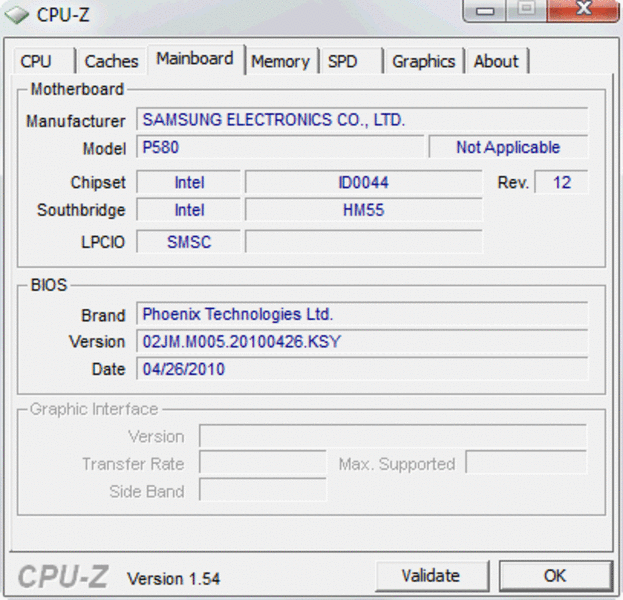Click the Rev. field showing 12
Screen dimensions: 623x600
click(561, 182)
